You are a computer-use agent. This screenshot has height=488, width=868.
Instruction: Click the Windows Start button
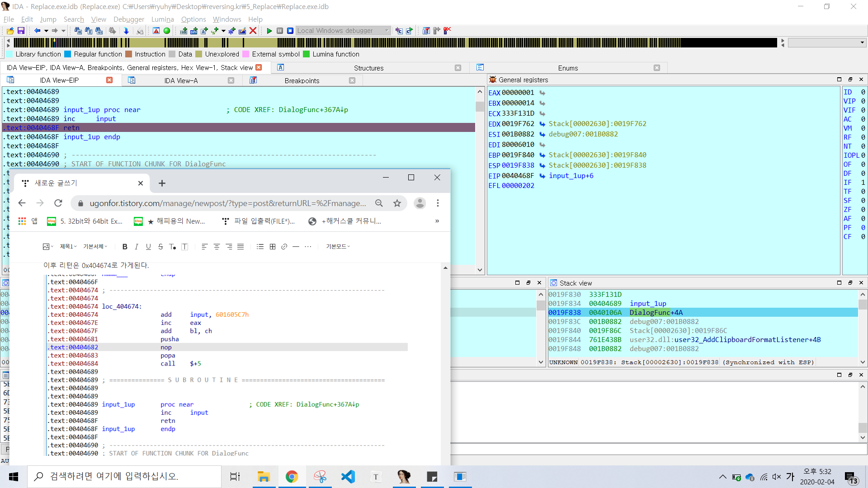pyautogui.click(x=14, y=477)
